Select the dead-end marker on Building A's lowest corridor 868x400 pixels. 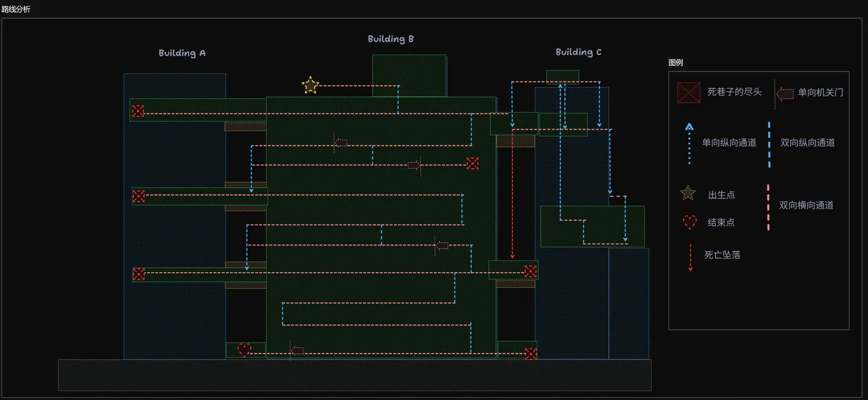point(139,274)
